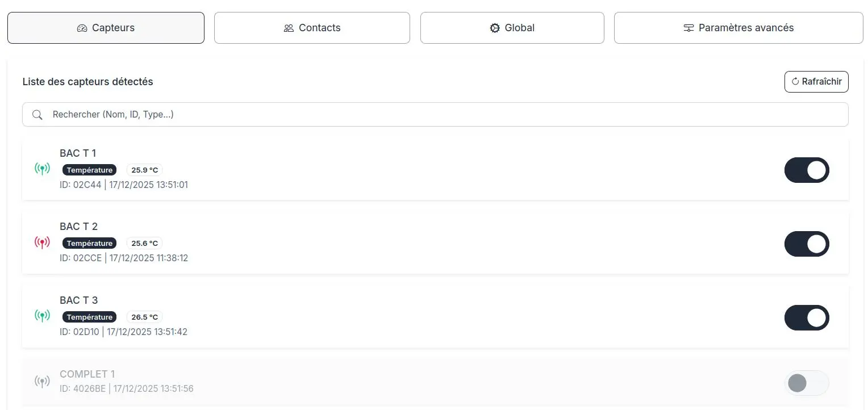Select the Global tab
The image size is (868, 410).
click(x=512, y=28)
